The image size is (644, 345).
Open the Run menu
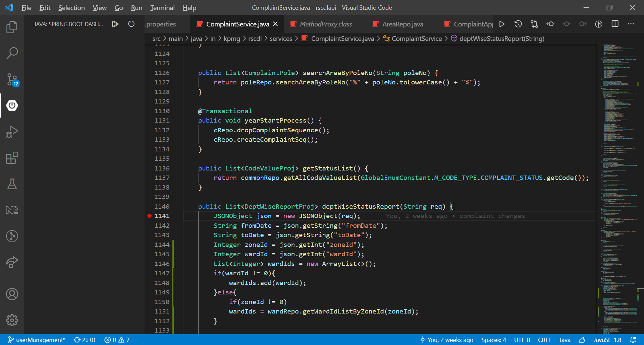136,7
